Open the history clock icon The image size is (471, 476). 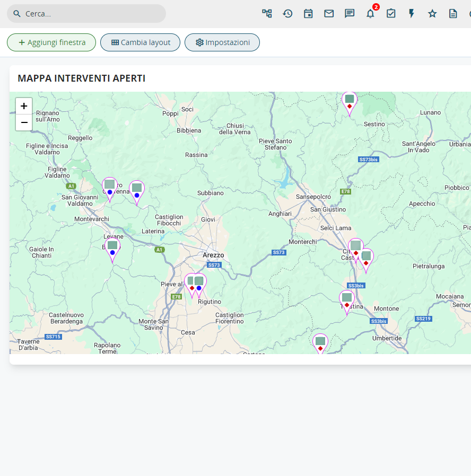(287, 13)
